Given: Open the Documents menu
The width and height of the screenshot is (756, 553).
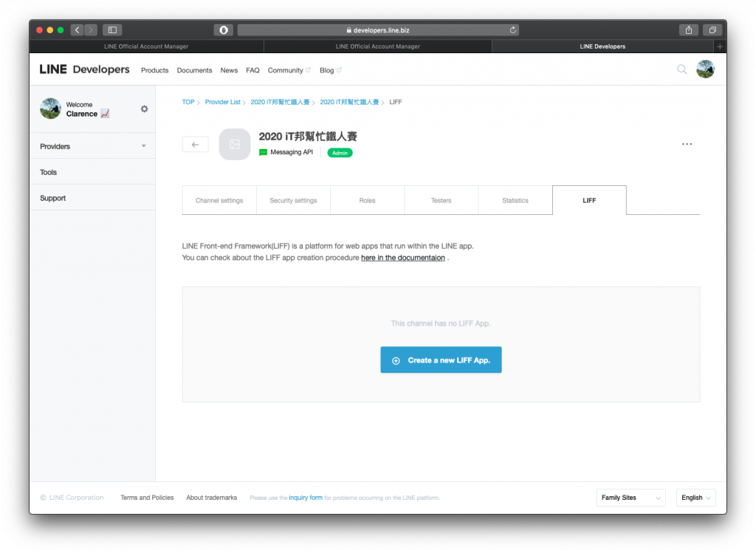Looking at the screenshot, I should click(x=194, y=70).
